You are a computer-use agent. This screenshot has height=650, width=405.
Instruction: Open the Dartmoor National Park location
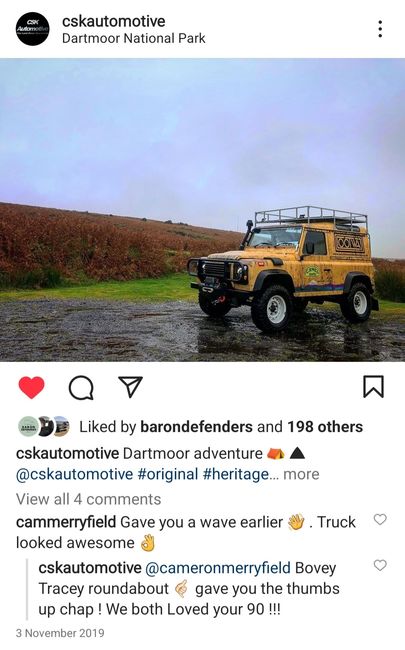(133, 38)
